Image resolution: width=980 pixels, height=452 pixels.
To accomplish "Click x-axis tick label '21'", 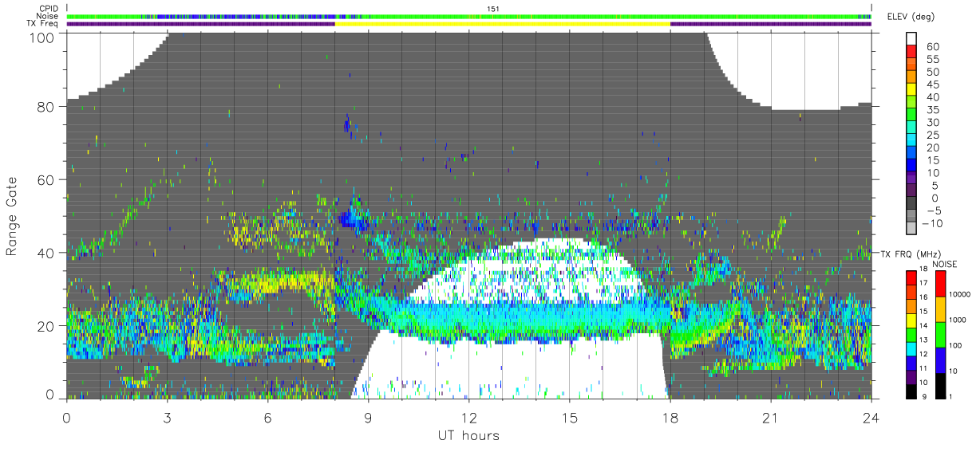I will [770, 417].
